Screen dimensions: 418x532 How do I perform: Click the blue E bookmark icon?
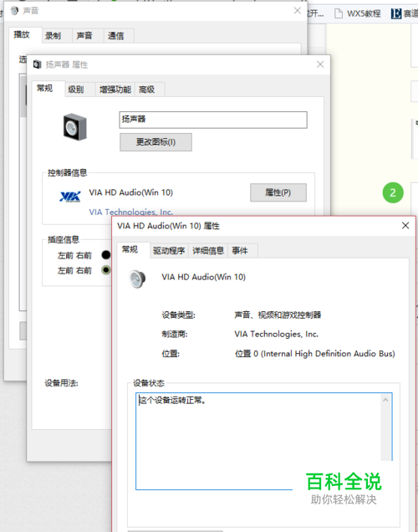396,13
